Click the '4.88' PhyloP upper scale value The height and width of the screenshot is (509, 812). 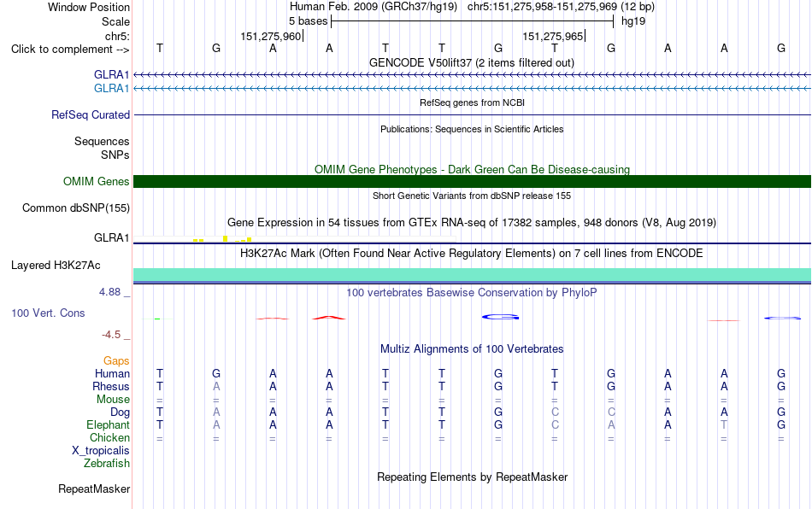tap(109, 292)
